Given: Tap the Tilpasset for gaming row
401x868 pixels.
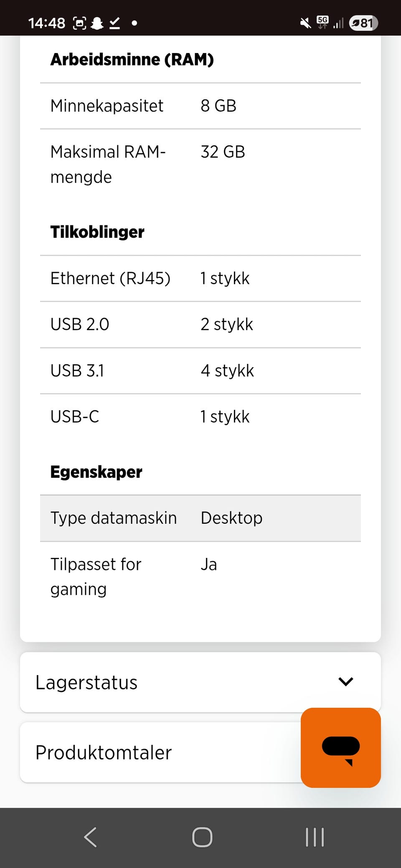Looking at the screenshot, I should point(200,577).
